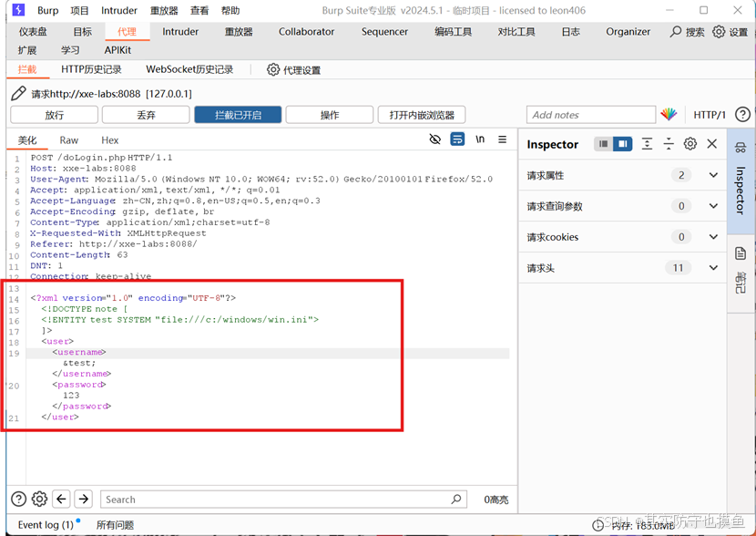Open the 日志 tab
Image resolution: width=756 pixels, height=536 pixels.
(570, 32)
